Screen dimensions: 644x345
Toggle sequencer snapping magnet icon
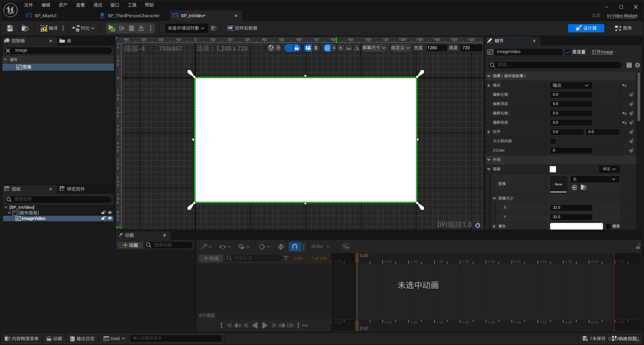click(294, 246)
